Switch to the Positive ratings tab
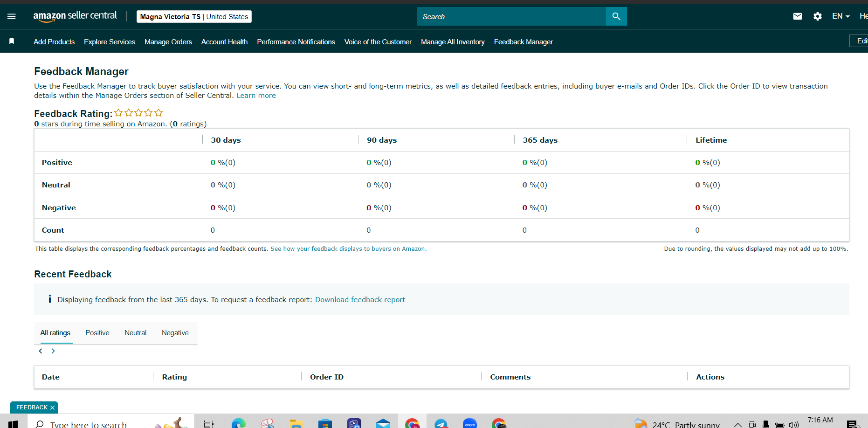Image resolution: width=868 pixels, height=428 pixels. coord(97,333)
